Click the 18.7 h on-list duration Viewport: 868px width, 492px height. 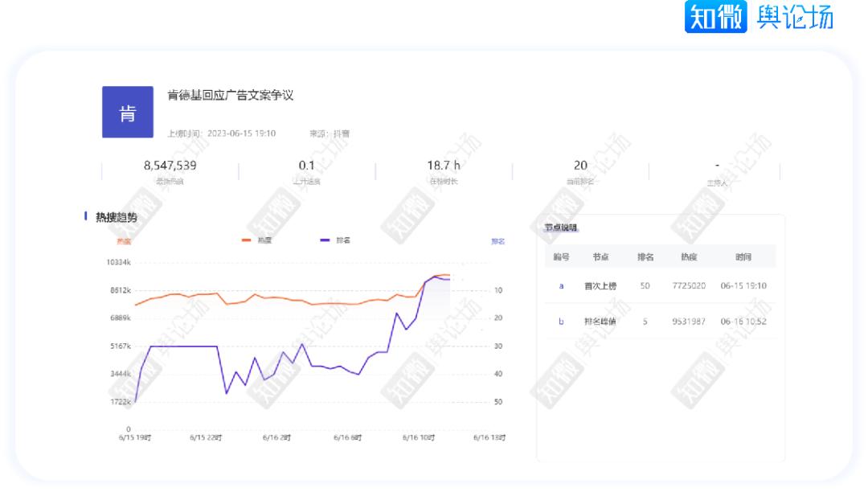point(444,166)
